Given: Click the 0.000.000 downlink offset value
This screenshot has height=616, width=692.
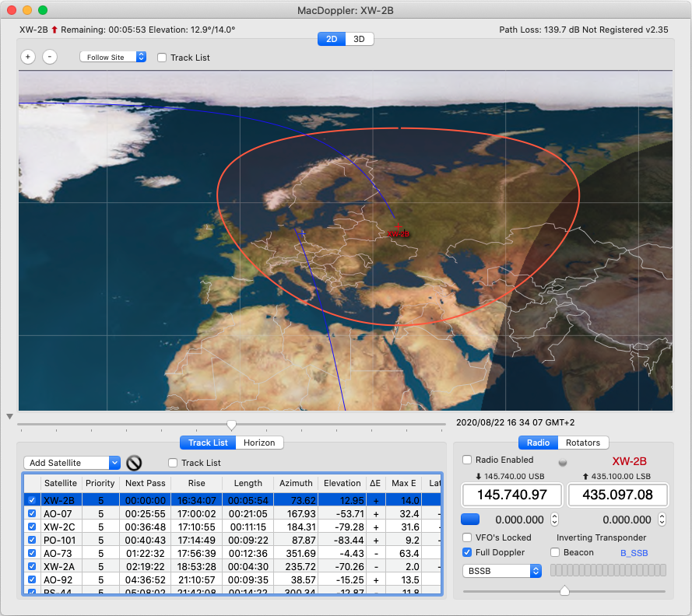Looking at the screenshot, I should point(519,520).
